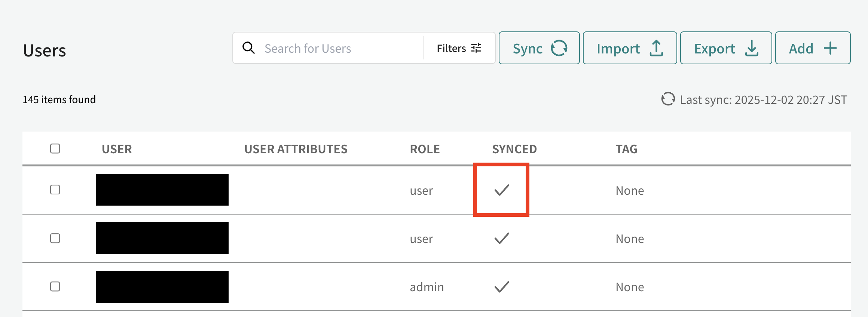868x317 pixels.
Task: Sort by USER ATTRIBUTES column header
Action: tap(296, 149)
